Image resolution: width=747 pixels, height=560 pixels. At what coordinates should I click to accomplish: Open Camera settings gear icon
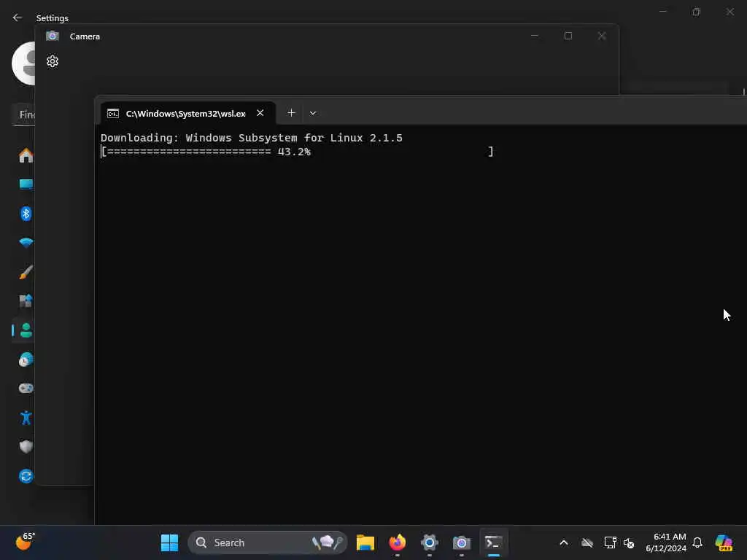53,61
